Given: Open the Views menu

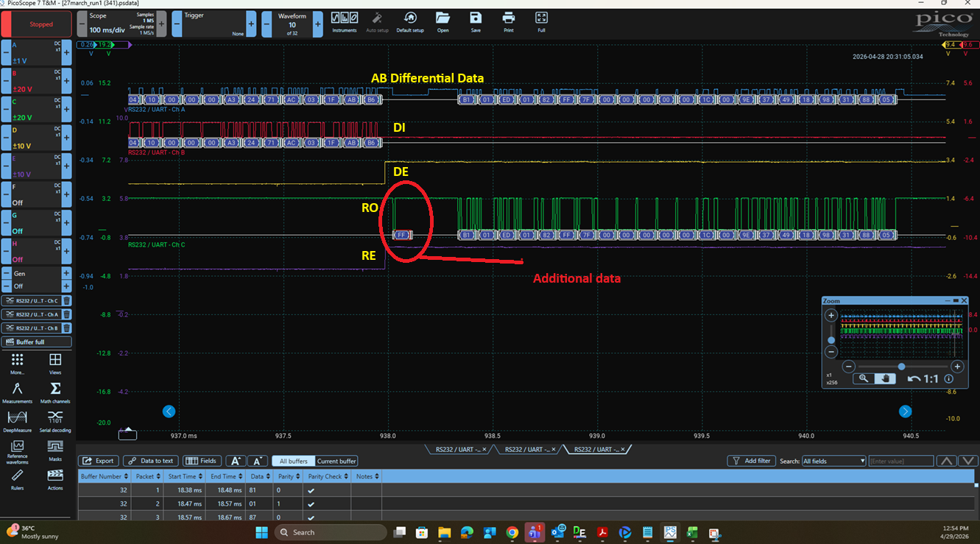Looking at the screenshot, I should 54,363.
